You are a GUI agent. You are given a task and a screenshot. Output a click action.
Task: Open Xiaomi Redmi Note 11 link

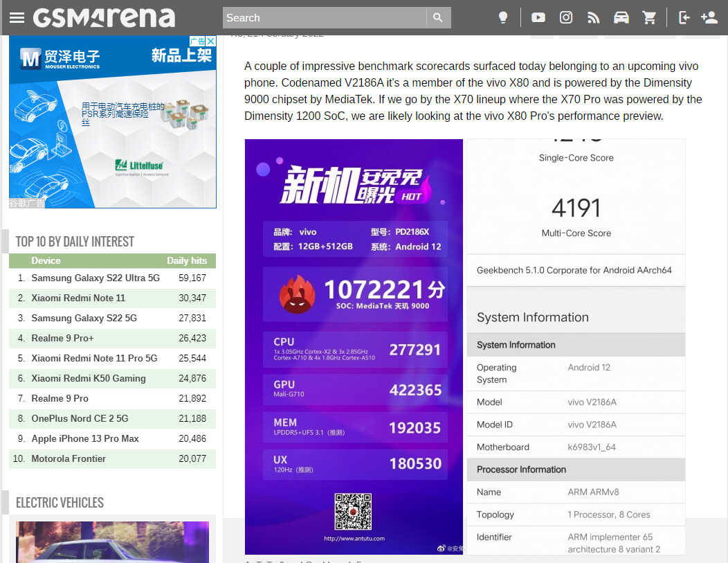tap(78, 298)
